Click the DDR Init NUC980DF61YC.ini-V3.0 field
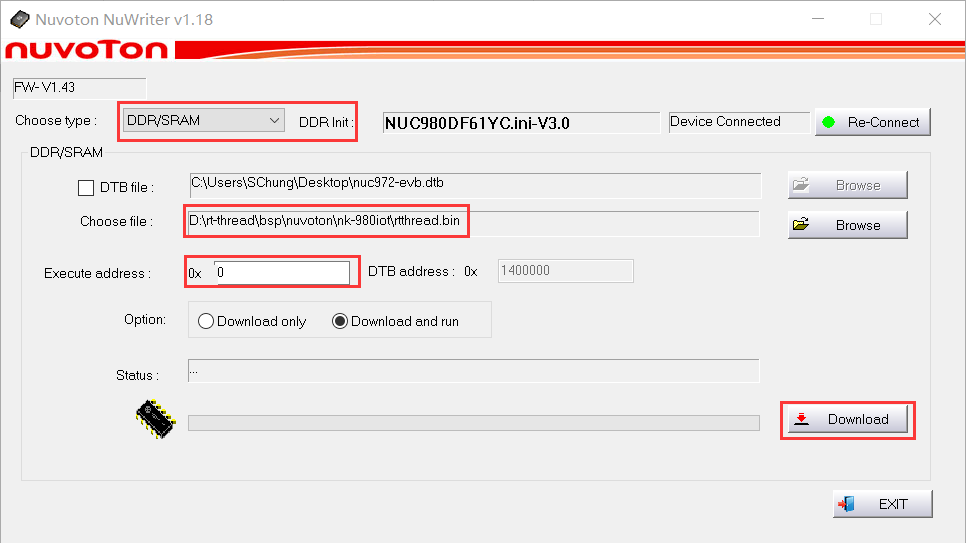The image size is (966, 543). tap(521, 123)
